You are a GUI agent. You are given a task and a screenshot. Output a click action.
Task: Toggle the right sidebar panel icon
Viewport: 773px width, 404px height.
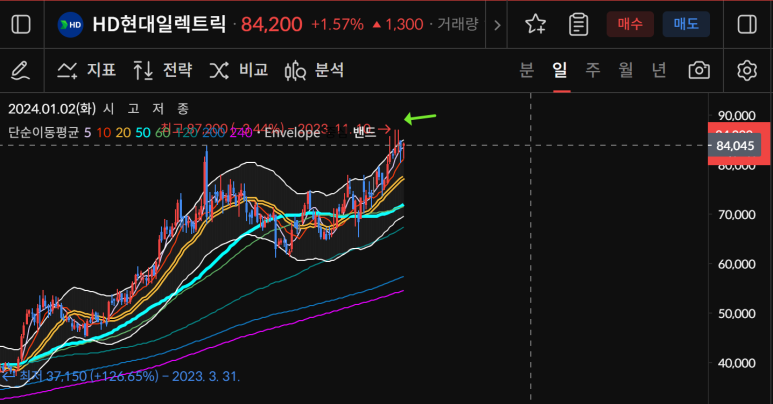pos(747,24)
